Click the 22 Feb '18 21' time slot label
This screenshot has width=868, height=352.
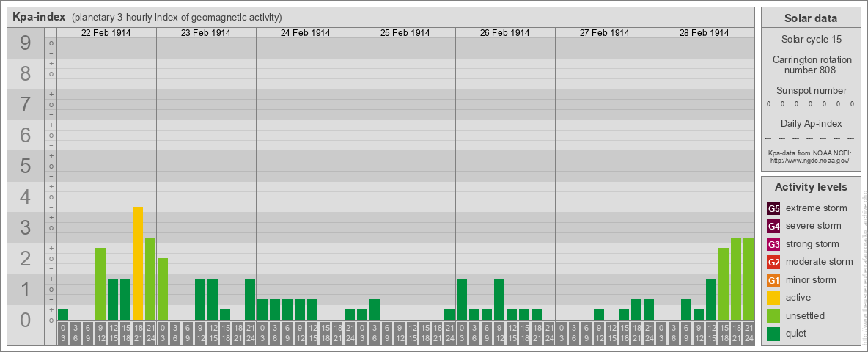138,334
